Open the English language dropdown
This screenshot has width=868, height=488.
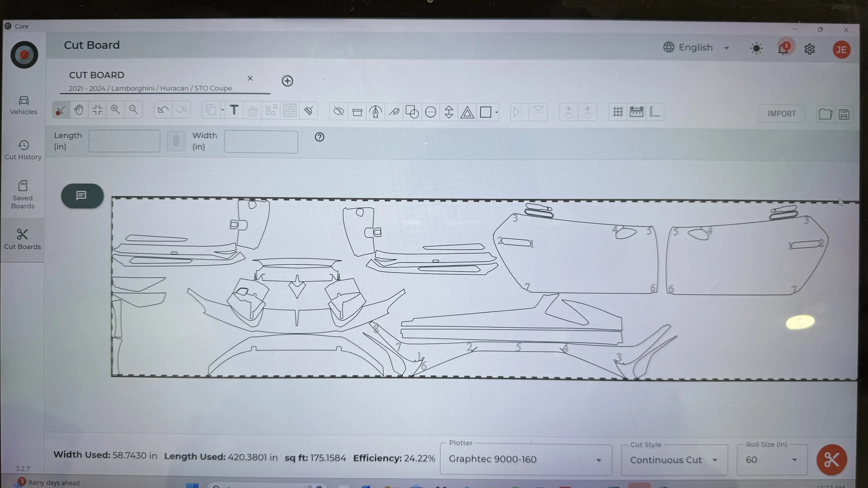point(696,48)
